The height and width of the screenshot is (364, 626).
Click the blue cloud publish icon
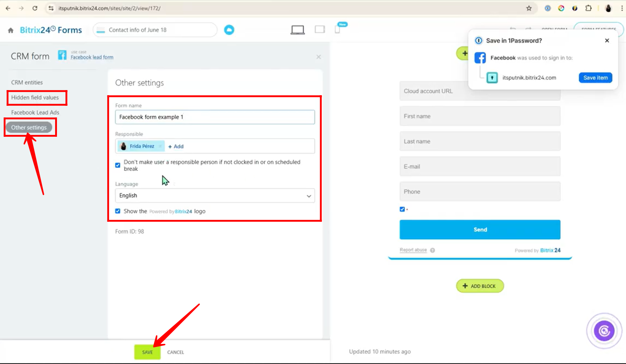[x=229, y=30]
